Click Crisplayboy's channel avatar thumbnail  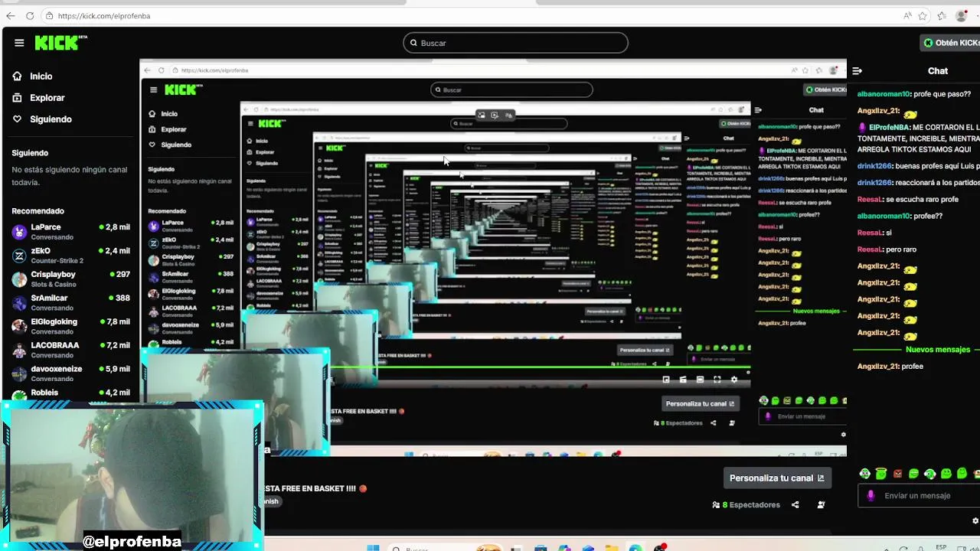[19, 279]
